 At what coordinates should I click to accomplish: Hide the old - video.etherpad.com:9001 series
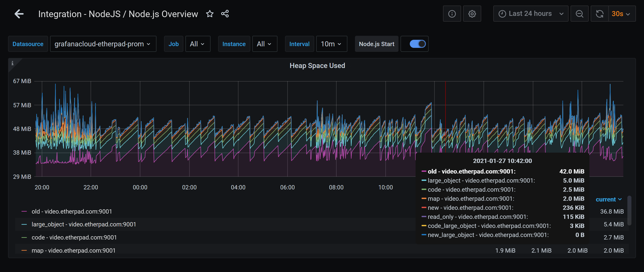coord(71,211)
